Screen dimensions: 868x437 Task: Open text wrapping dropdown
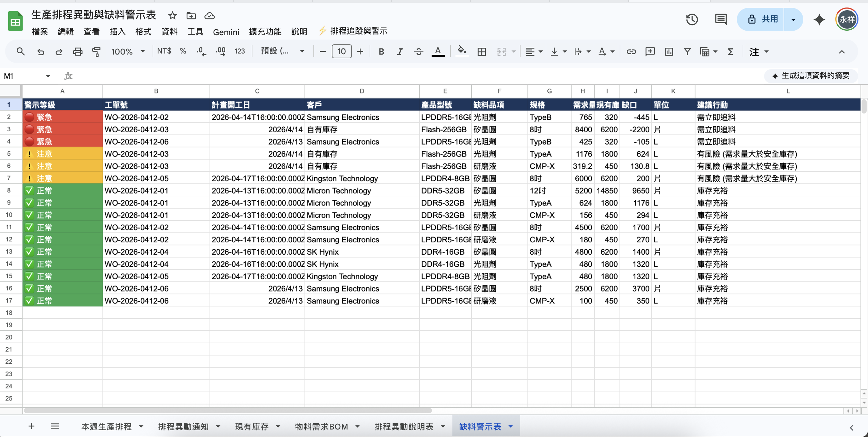582,51
